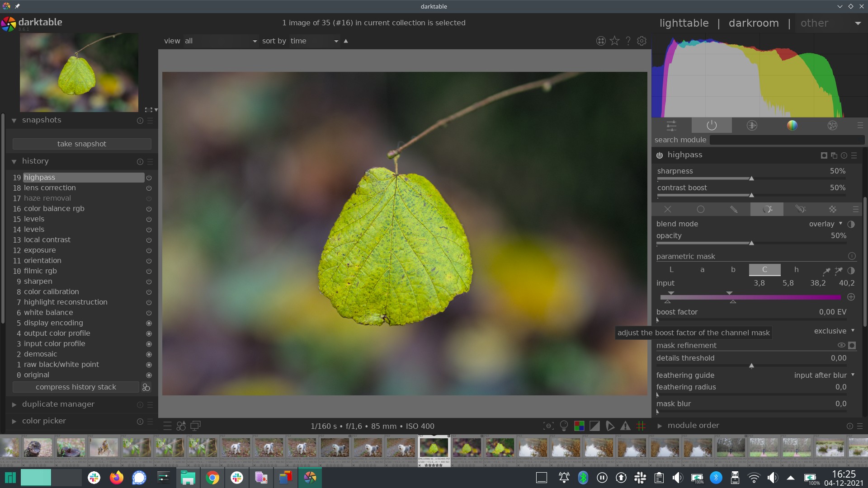The height and width of the screenshot is (488, 868).
Task: Switch to quick access panel tab
Action: tap(671, 126)
